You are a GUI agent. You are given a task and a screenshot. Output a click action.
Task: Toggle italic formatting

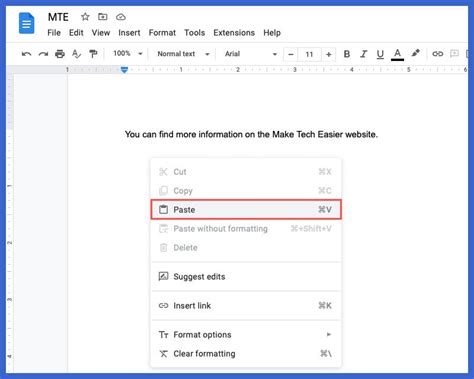[363, 54]
